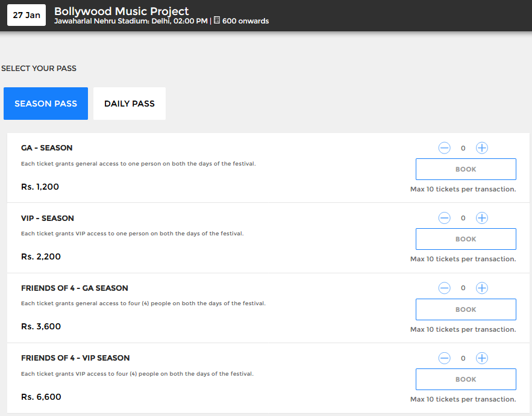Viewport: 532px width, 416px height.
Task: Book Friends of 4 - GA Season pass
Action: click(x=466, y=309)
